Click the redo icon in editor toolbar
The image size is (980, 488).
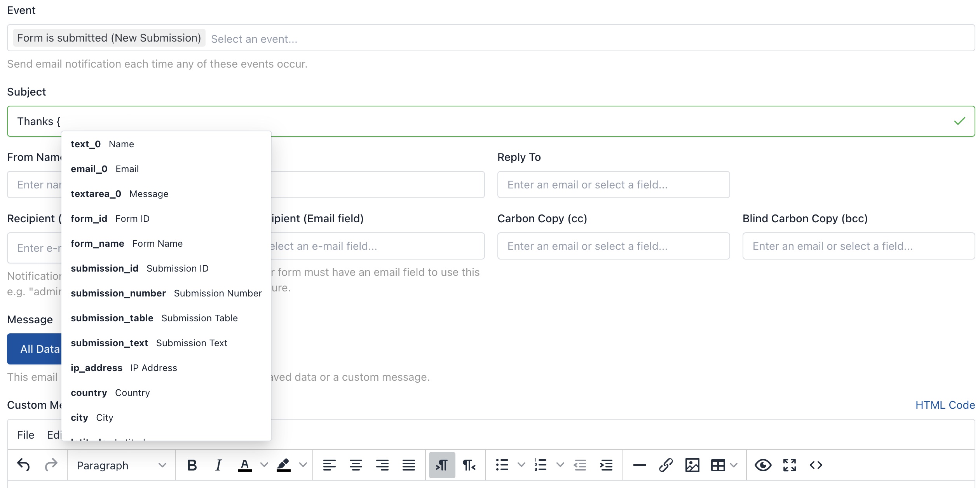(51, 465)
